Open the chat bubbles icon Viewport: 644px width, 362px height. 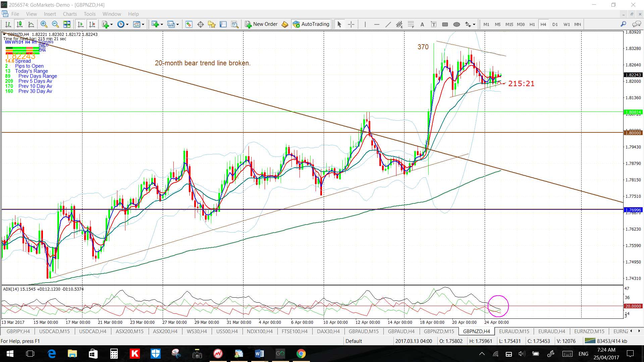click(636, 24)
